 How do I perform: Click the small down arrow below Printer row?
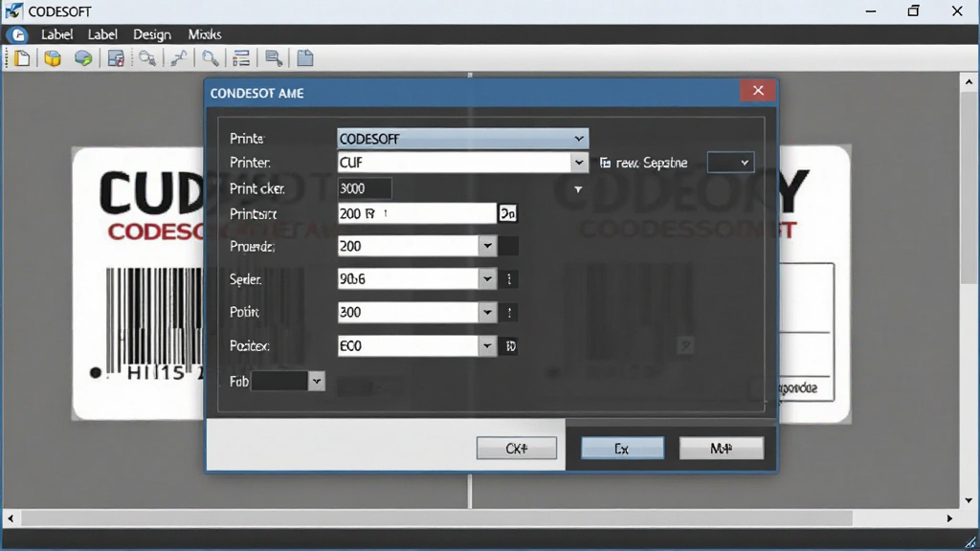coord(578,189)
